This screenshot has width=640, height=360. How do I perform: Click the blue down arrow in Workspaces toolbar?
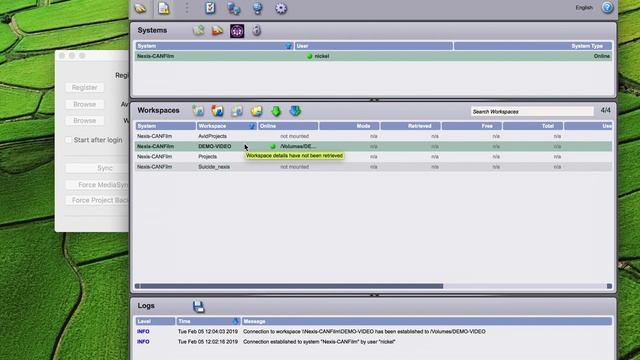click(x=295, y=111)
